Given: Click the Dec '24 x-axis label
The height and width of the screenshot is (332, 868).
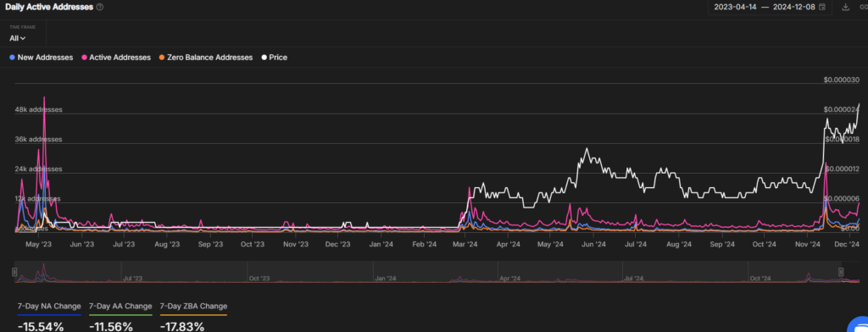Looking at the screenshot, I should 847,243.
